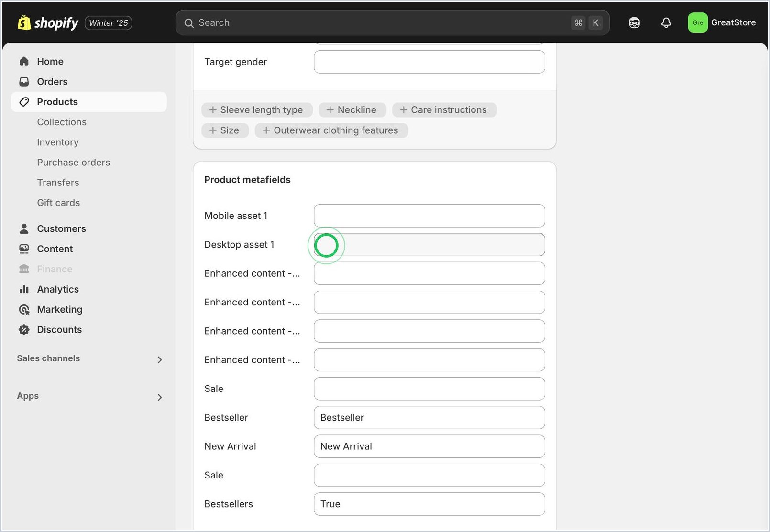The image size is (770, 532).
Task: Click the Content icon
Action: pyautogui.click(x=24, y=249)
